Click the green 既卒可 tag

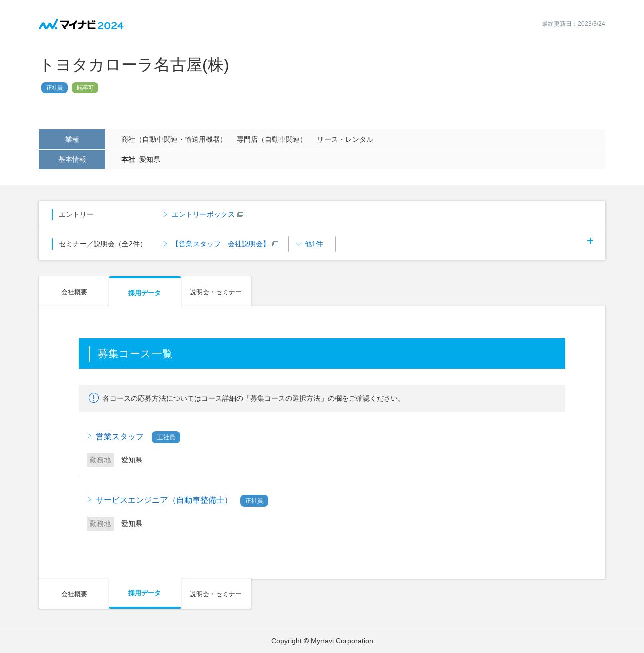[85, 88]
